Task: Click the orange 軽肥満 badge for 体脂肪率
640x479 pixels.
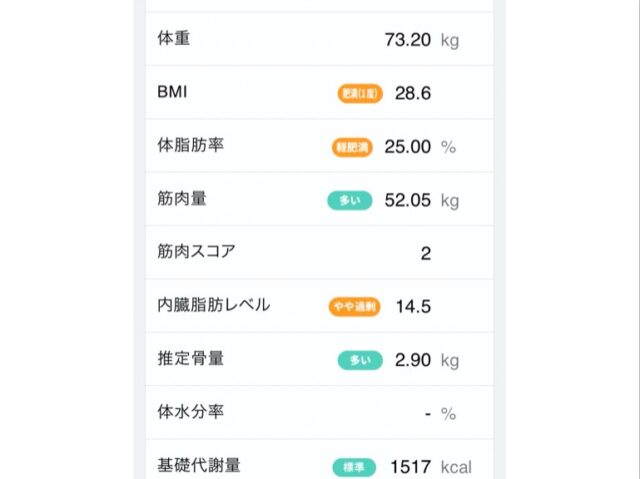Action: click(352, 147)
